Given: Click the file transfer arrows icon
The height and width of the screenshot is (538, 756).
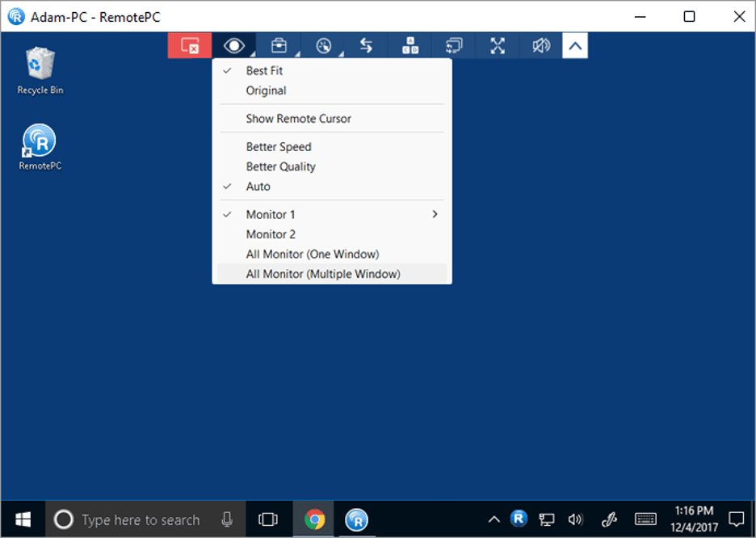Looking at the screenshot, I should point(366,45).
